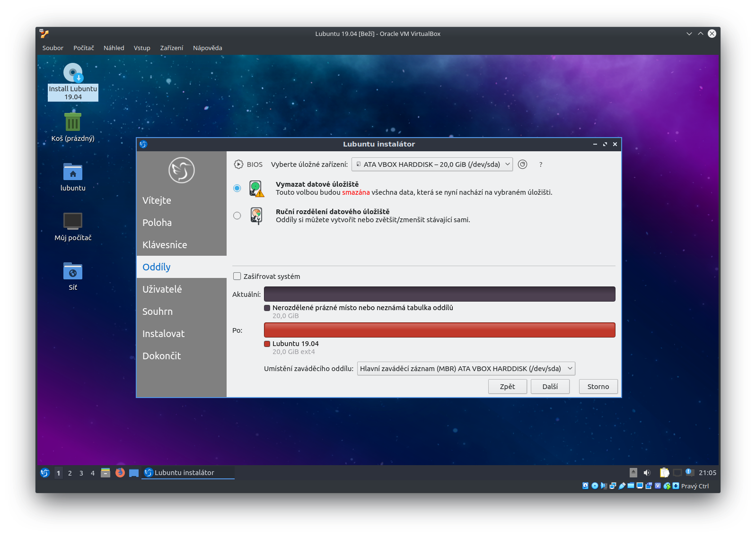The image size is (756, 537).
Task: Open the Lubuntu start menu in the guest panel
Action: click(45, 473)
